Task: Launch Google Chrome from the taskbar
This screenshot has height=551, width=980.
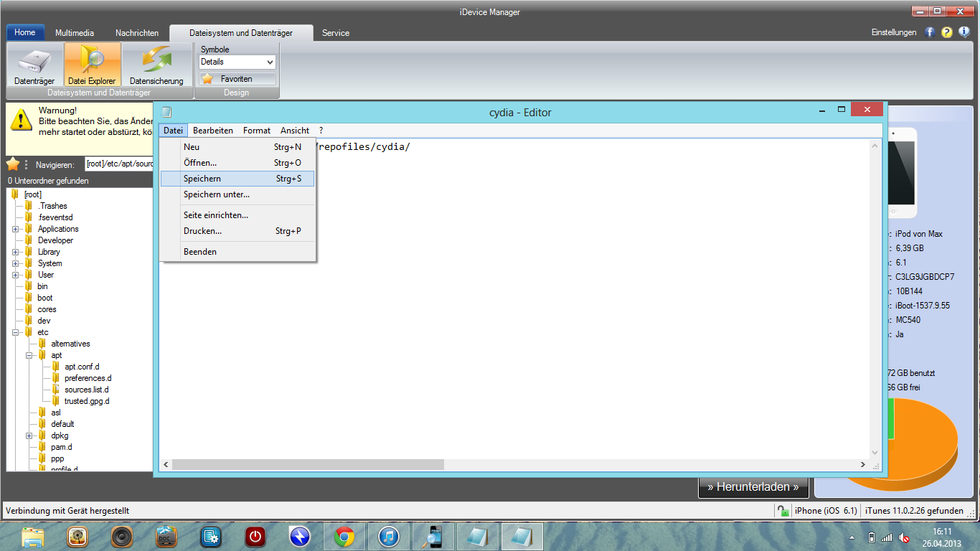Action: tap(344, 537)
